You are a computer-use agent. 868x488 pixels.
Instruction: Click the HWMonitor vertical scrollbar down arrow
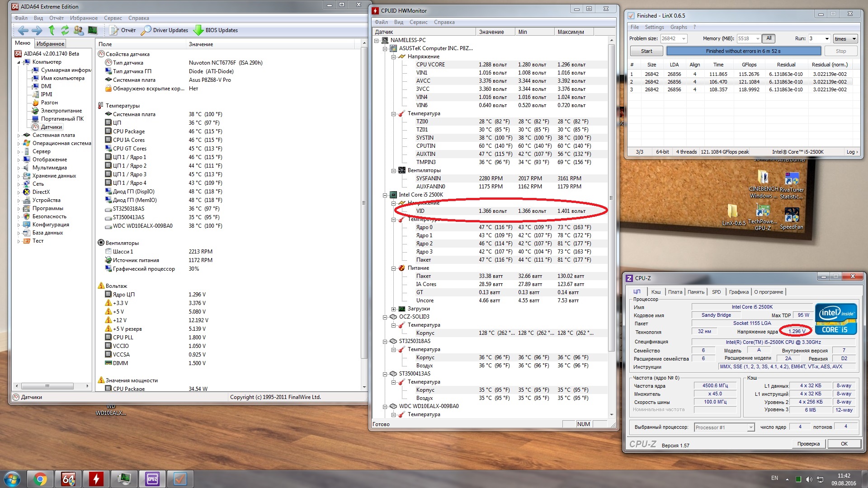(x=612, y=414)
